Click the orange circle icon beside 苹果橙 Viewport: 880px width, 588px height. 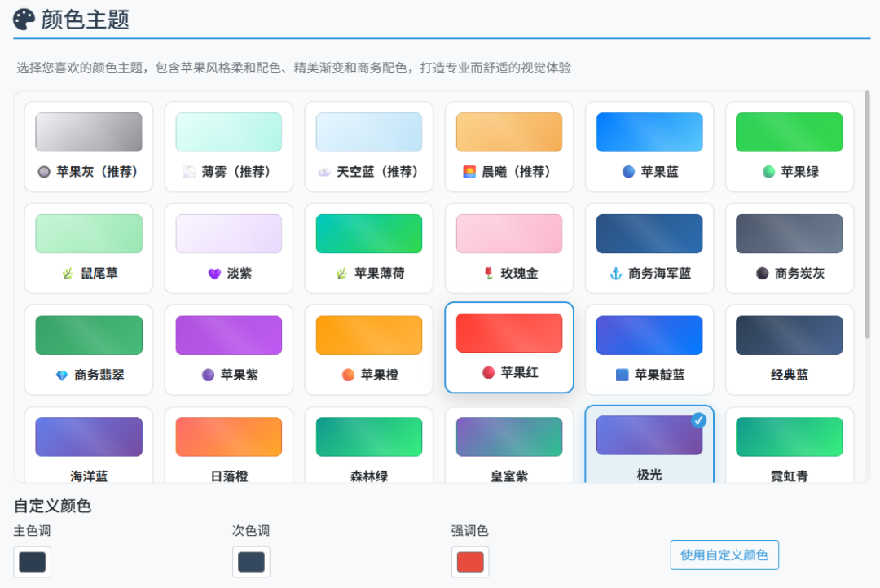click(x=349, y=375)
